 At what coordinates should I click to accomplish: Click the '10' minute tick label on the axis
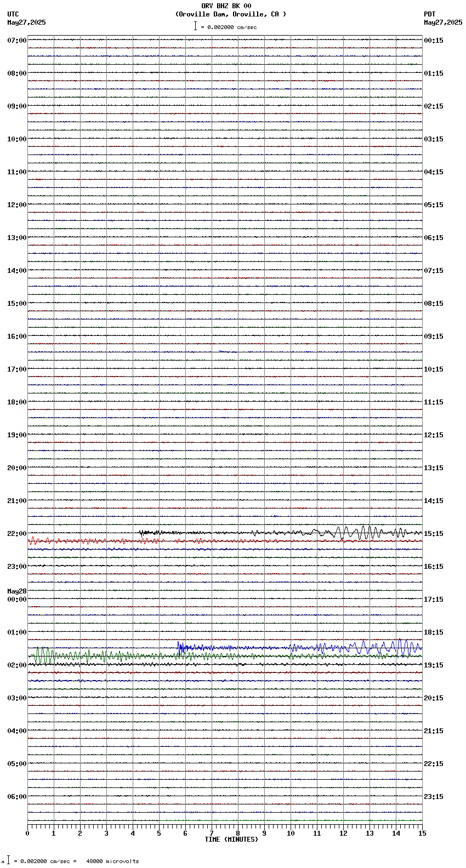[291, 833]
